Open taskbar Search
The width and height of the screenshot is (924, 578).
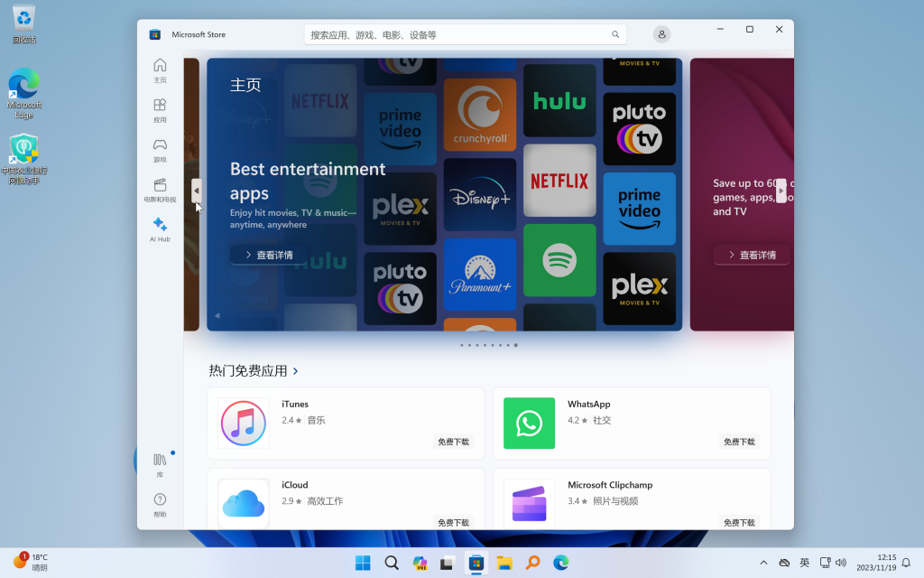pyautogui.click(x=392, y=563)
